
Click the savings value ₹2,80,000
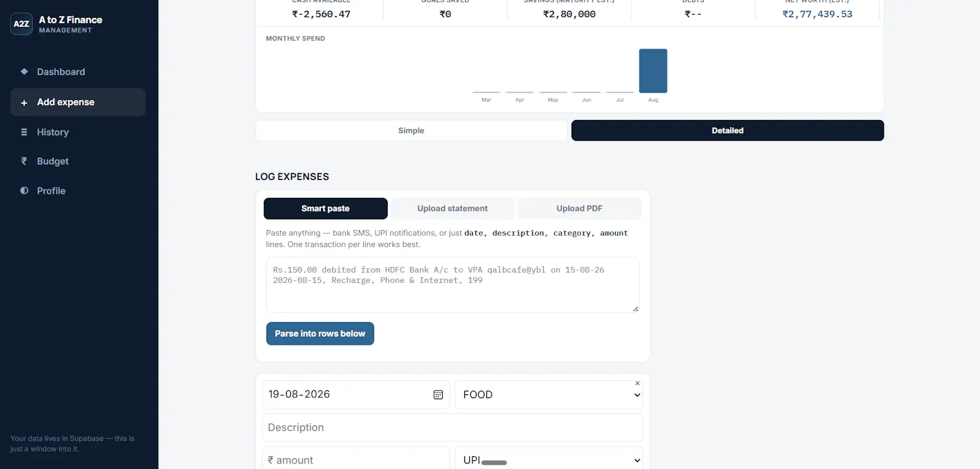coord(569,14)
